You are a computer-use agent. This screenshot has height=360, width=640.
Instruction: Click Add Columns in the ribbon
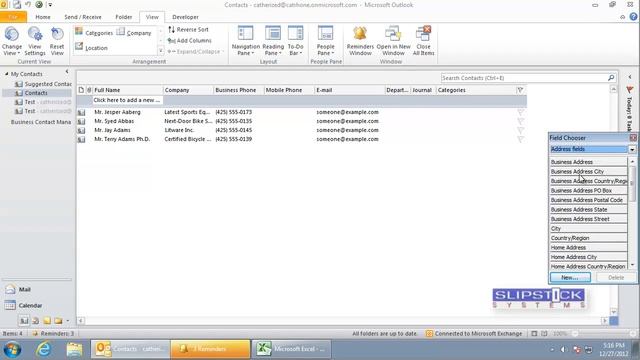pos(189,40)
